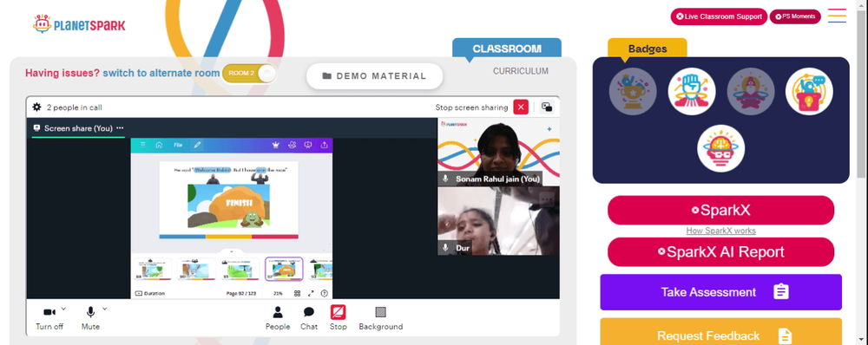Click the red X stop screen sharing button
Image resolution: width=868 pixels, height=345 pixels.
coord(521,107)
